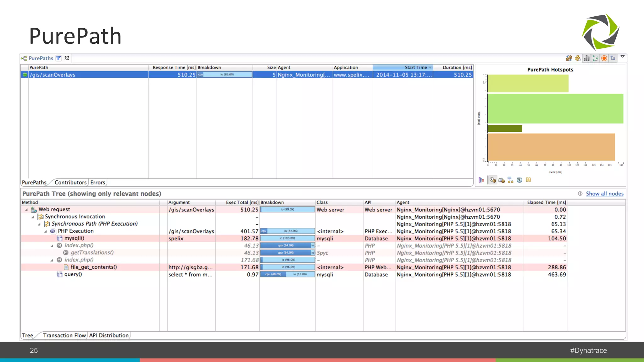Image resolution: width=644 pixels, height=362 pixels.
Task: Click the mysqli() database node icon
Action: [59, 239]
